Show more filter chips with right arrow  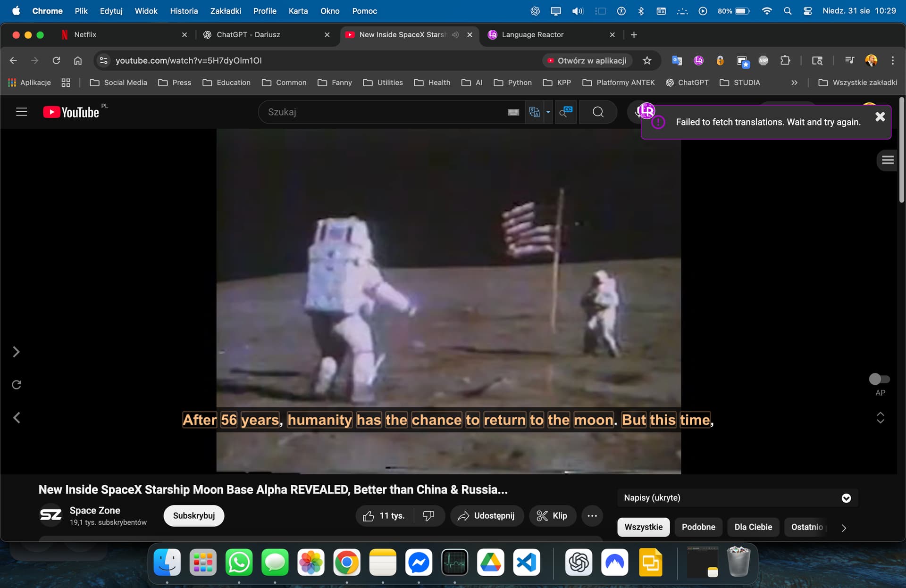(844, 528)
